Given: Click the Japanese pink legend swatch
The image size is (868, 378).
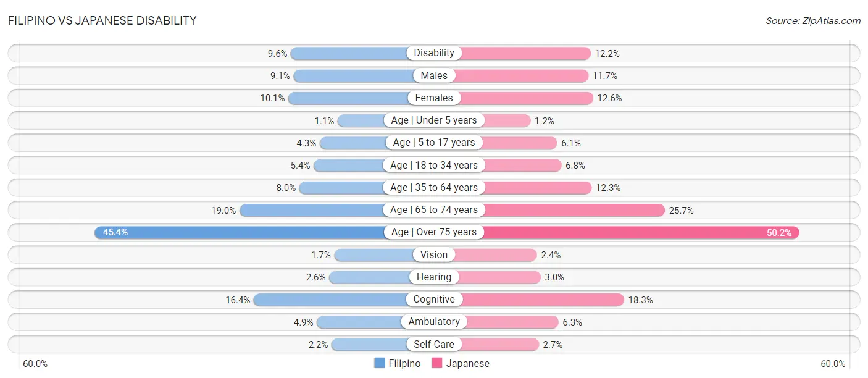Looking at the screenshot, I should (438, 363).
